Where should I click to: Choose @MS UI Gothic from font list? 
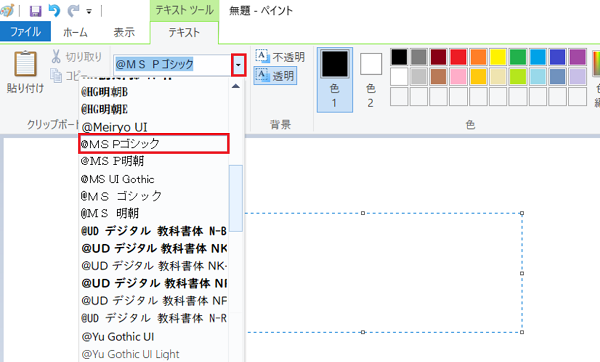153,179
